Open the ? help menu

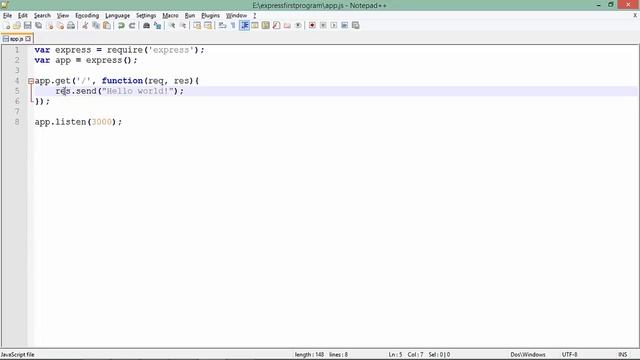tap(255, 16)
